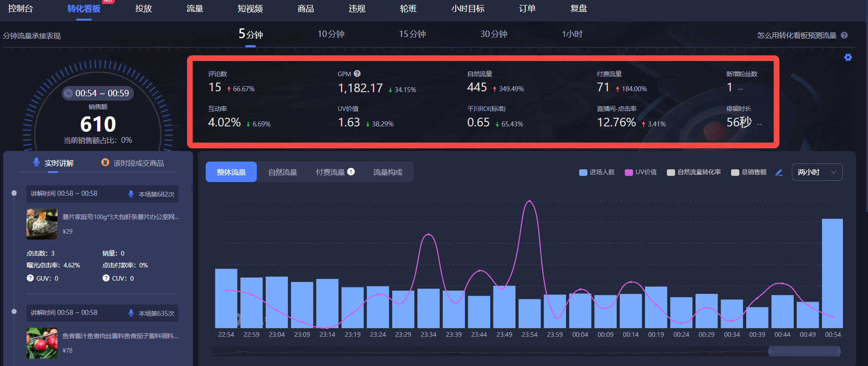Open product 薯片家庭号100g*3大包虾条 title
868x366 pixels.
coord(121,217)
